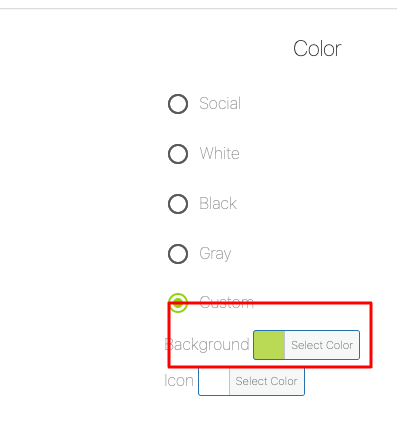This screenshot has height=426, width=397.
Task: Click the "Custom" option label text
Action: tap(227, 302)
